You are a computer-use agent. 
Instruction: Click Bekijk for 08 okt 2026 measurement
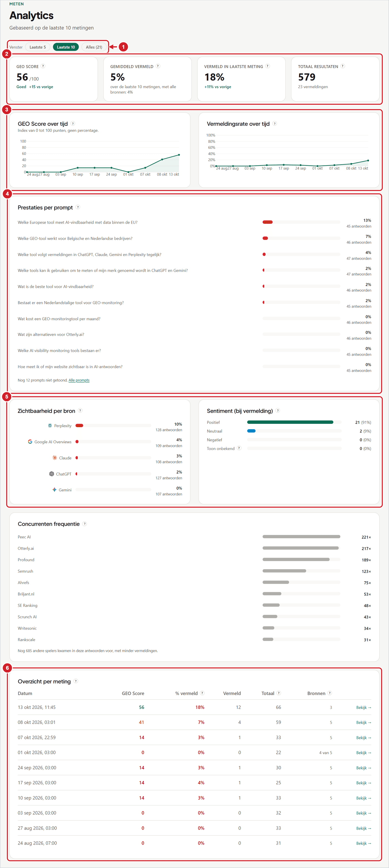pyautogui.click(x=364, y=723)
